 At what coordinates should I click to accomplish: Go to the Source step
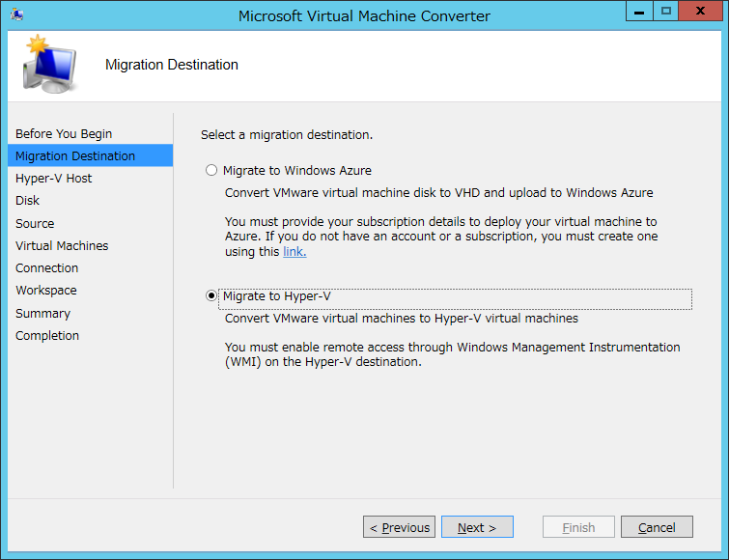click(x=35, y=224)
